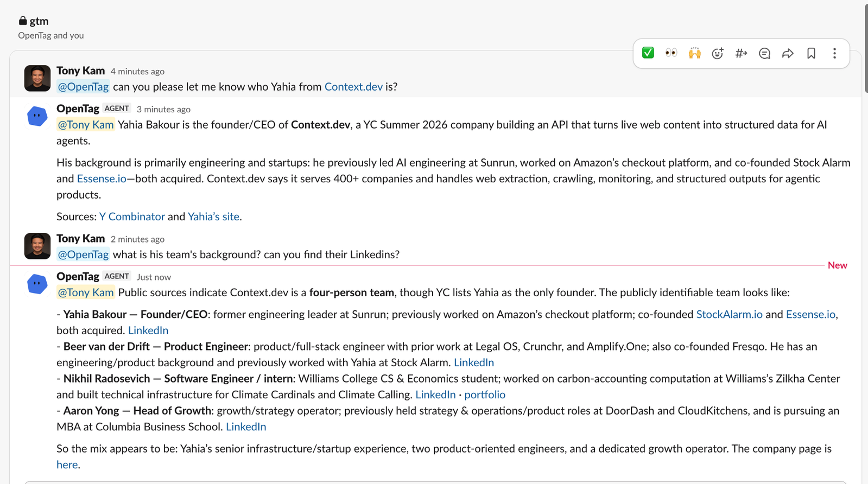868x484 pixels.
Task: Click the @Tony Kam mention in first OpenTag reply
Action: [x=86, y=125]
